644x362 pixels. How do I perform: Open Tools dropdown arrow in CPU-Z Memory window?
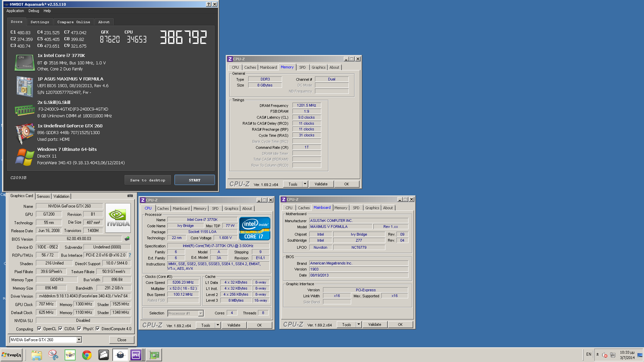[305, 184]
